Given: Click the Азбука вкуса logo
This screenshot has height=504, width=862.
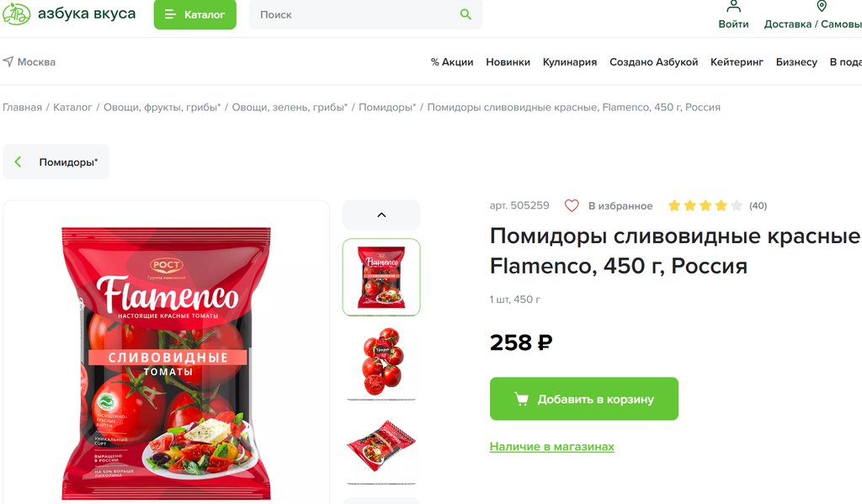Looking at the screenshot, I should pyautogui.click(x=69, y=13).
